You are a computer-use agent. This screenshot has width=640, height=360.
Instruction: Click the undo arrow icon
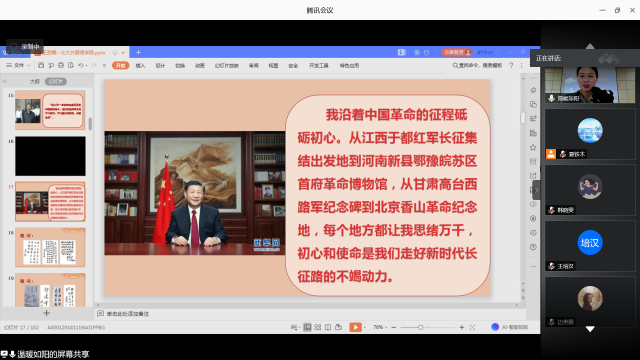pyautogui.click(x=81, y=65)
